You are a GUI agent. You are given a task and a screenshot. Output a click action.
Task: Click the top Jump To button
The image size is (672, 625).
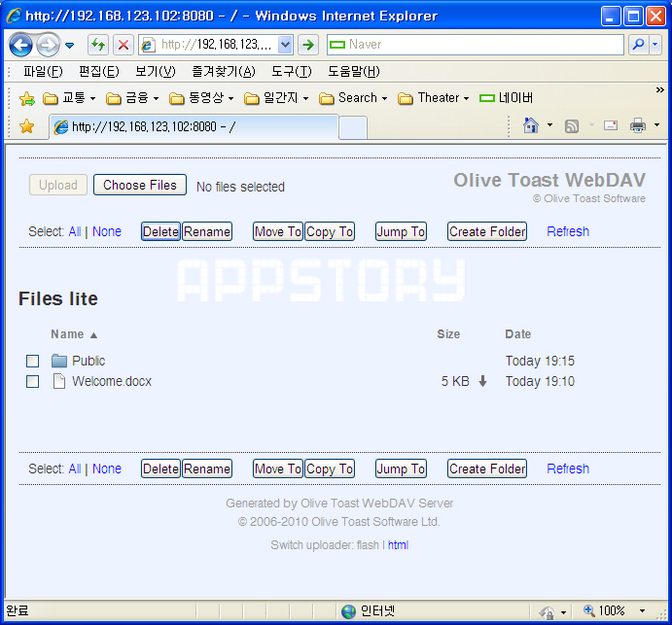401,231
